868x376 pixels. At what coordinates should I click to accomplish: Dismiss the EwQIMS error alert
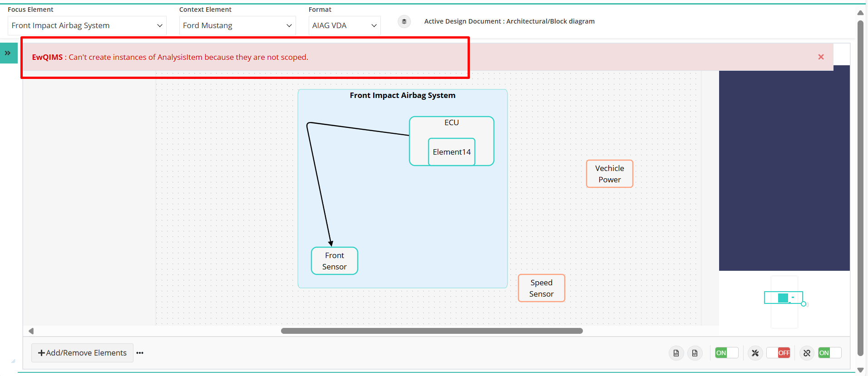click(x=821, y=57)
